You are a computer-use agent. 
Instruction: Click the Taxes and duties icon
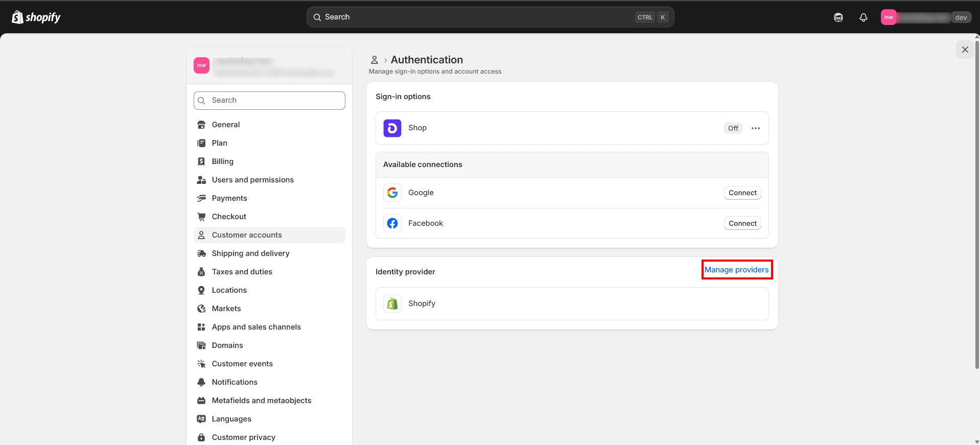pos(201,272)
